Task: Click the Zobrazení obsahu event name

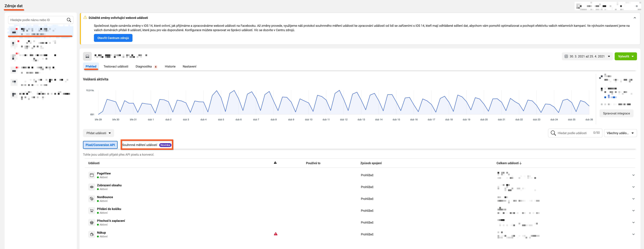Action: (x=109, y=185)
